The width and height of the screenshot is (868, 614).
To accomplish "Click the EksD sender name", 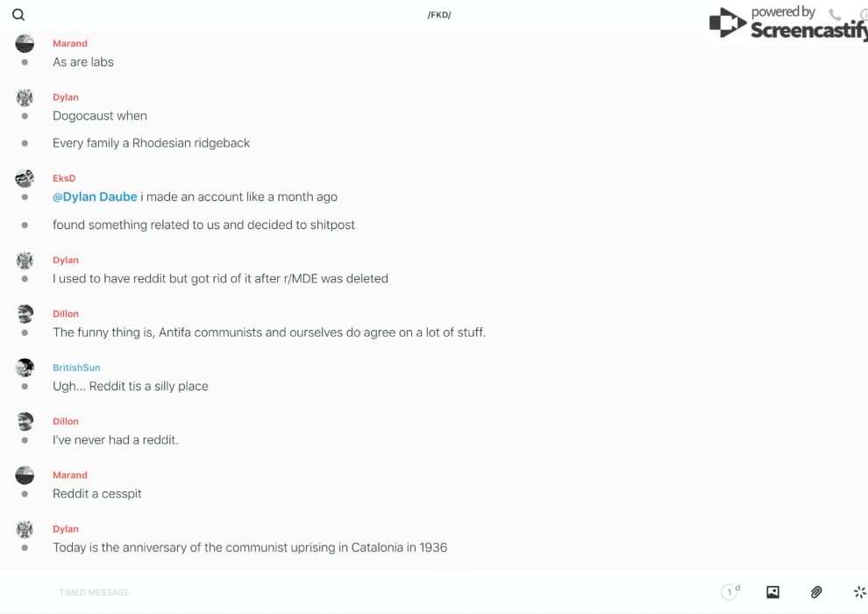I will [64, 178].
